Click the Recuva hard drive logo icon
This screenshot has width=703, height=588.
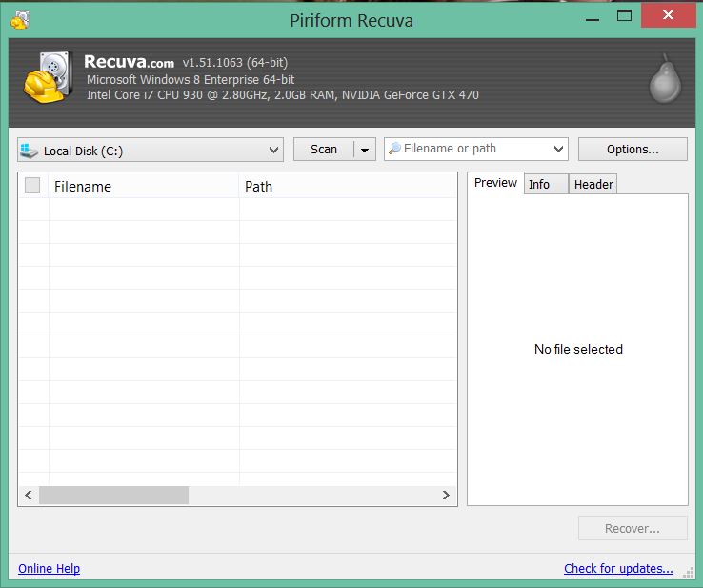click(x=49, y=77)
